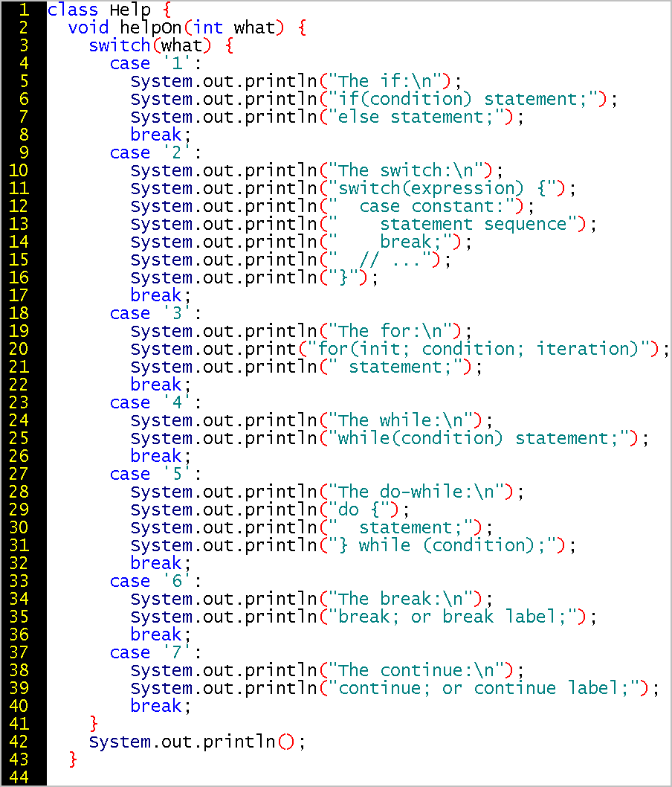The width and height of the screenshot is (672, 787).
Task: Click the println "// ..." line
Action: [291, 260]
